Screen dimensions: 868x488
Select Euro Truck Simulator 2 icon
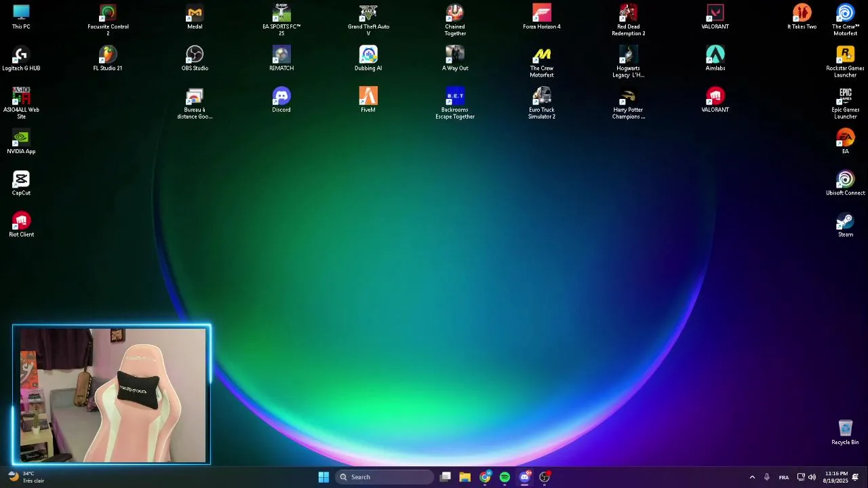coord(542,103)
